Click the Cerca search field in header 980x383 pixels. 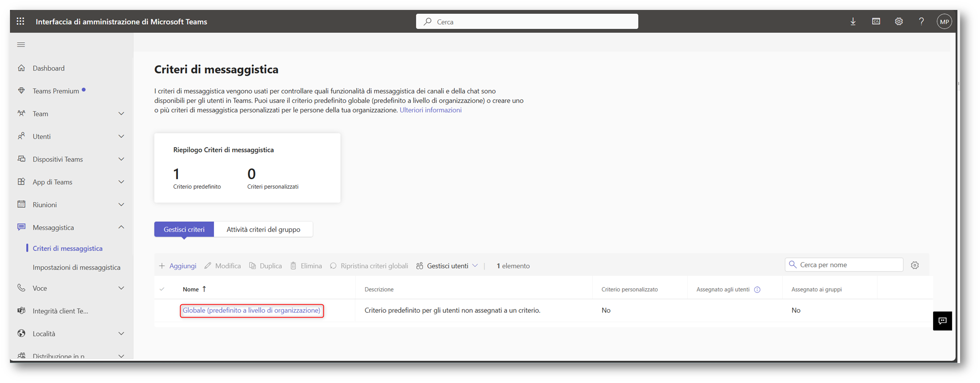[527, 21]
